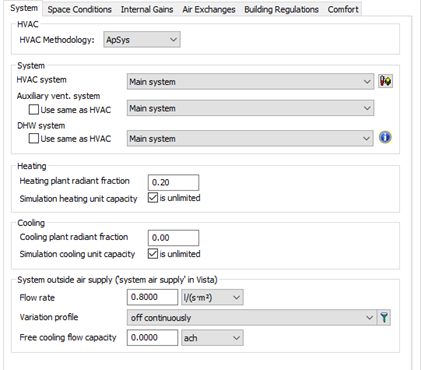Uncheck cooling unit capacity is unlimited
421x370 pixels.
(x=153, y=254)
